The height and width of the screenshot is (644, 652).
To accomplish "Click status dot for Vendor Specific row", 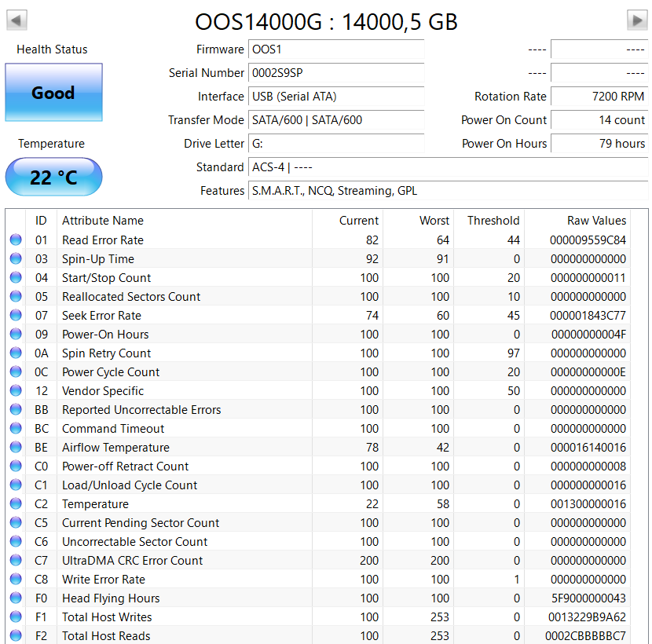I will tap(16, 390).
